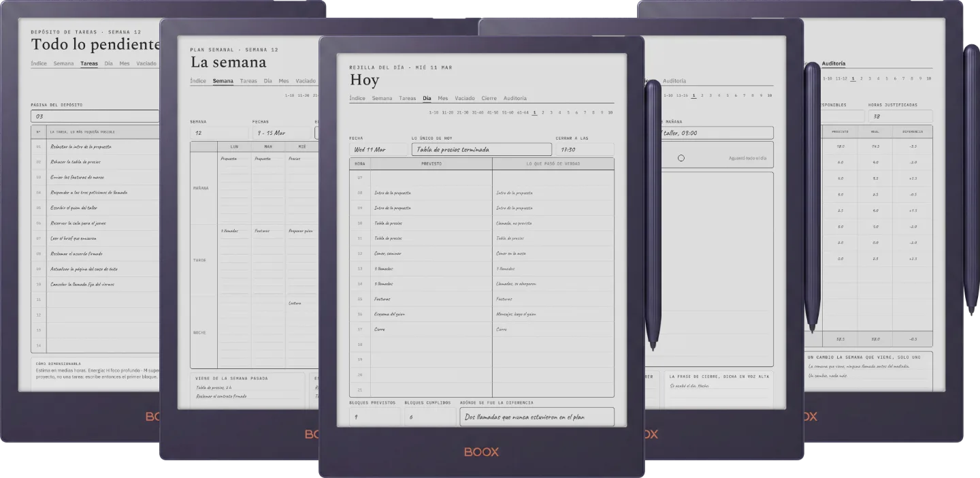Jump to page range 21-30 on Hoy page
Screen dimensions: 980x478
coord(463,112)
